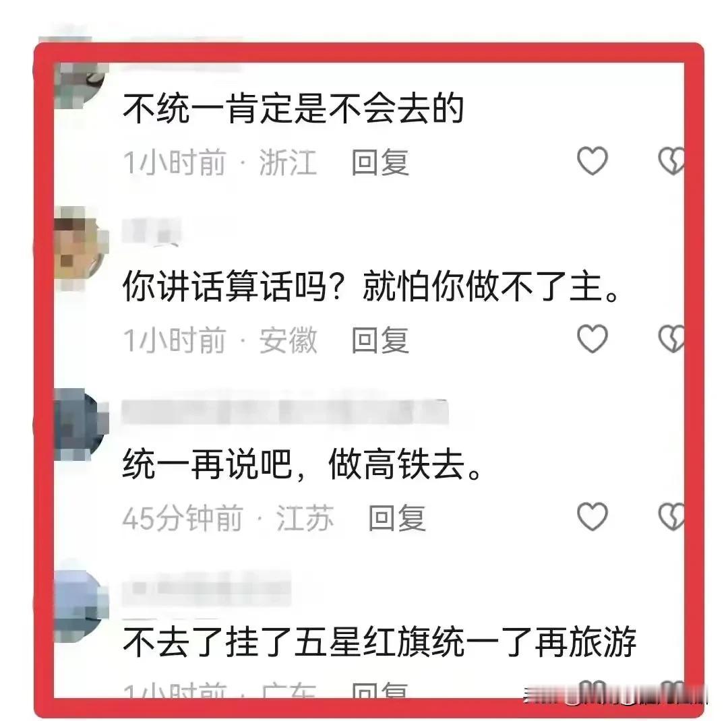The width and height of the screenshot is (728, 721).
Task: Tap broken heart on 安徽 comment
Action: pos(671,338)
